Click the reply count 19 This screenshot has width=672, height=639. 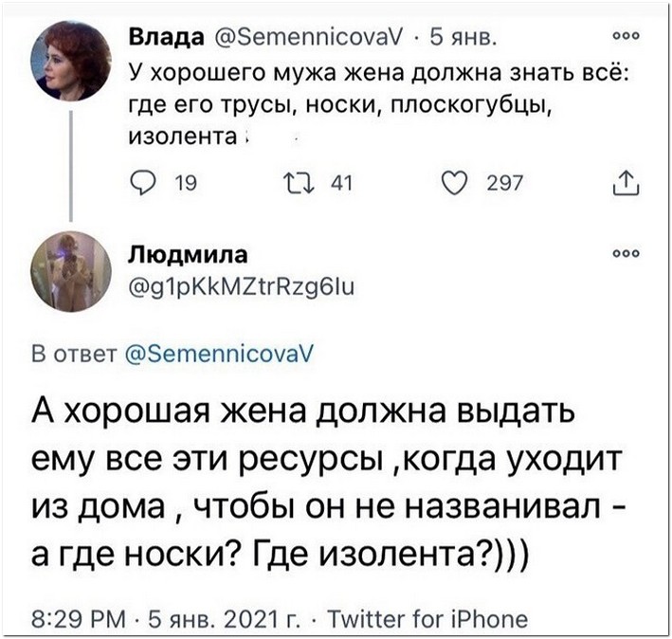pyautogui.click(x=186, y=183)
